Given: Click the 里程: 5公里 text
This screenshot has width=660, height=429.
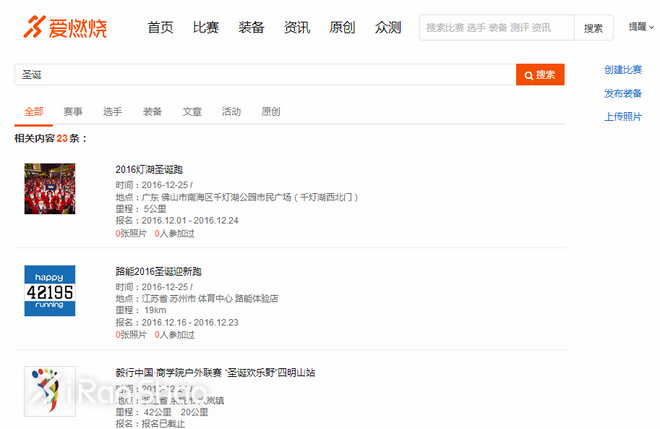Looking at the screenshot, I should [x=141, y=209].
